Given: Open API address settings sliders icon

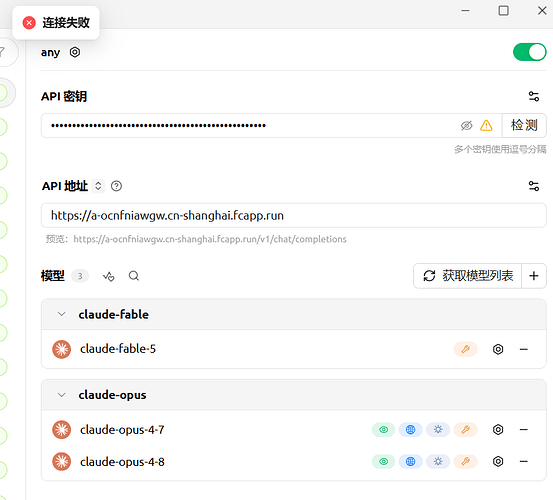Looking at the screenshot, I should pos(534,186).
